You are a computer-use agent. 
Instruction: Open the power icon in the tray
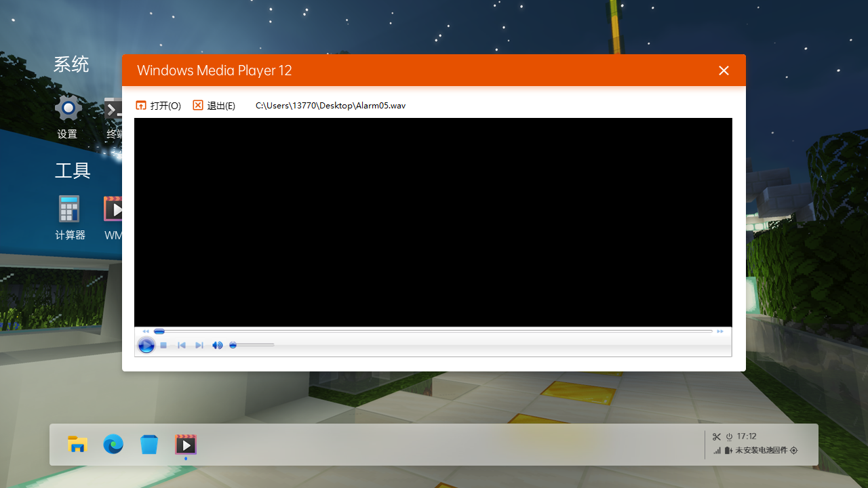click(729, 436)
